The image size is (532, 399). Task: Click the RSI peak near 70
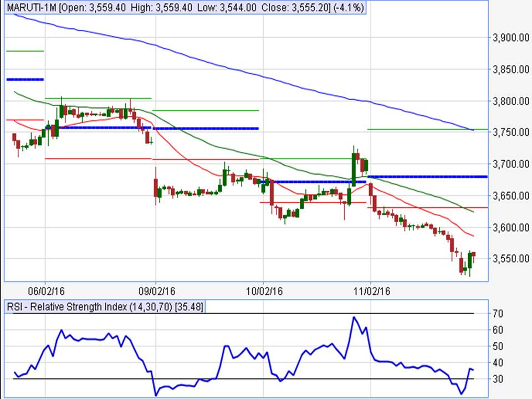tap(354, 317)
